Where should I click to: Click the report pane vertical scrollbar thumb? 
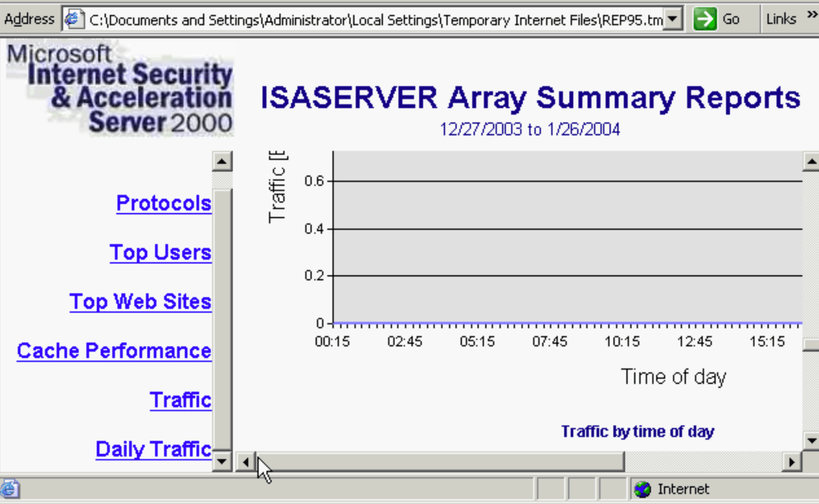tap(810, 345)
